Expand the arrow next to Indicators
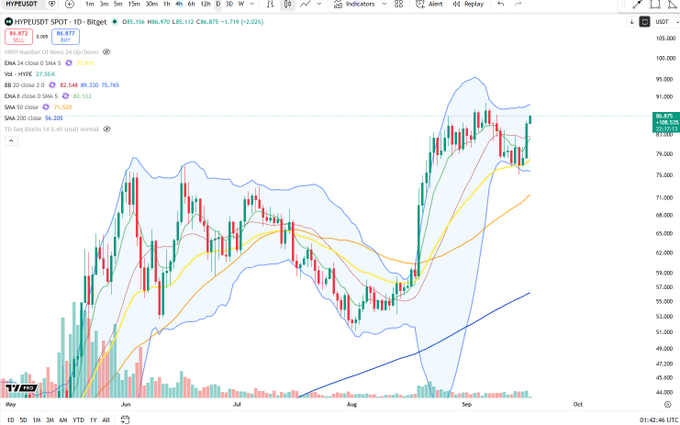The width and height of the screenshot is (680, 425). pos(384,4)
